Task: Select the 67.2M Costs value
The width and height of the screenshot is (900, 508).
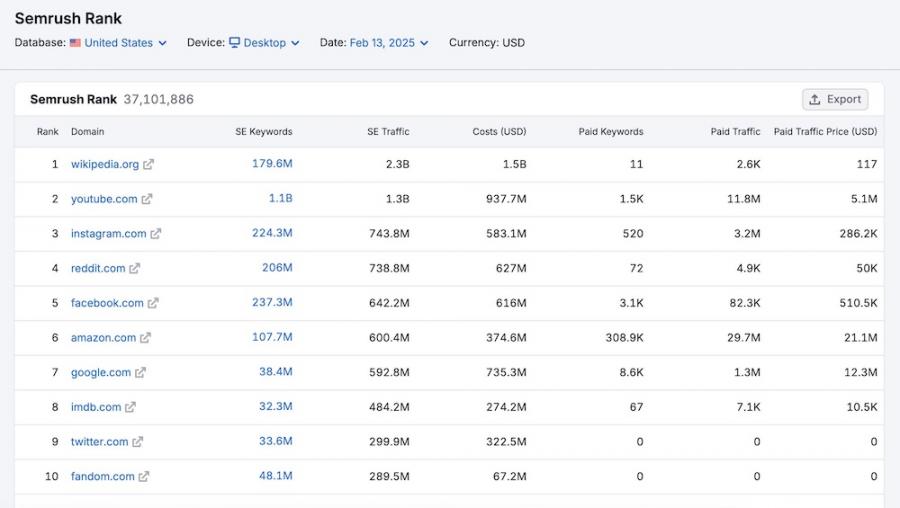Action: point(510,476)
